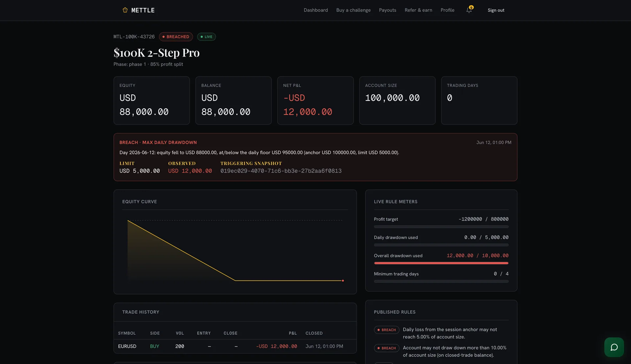
Task: Open the Profile page
Action: [447, 10]
